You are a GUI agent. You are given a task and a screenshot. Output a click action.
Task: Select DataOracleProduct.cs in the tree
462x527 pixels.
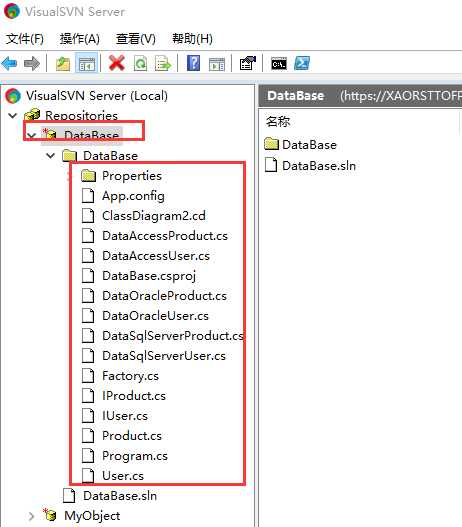pyautogui.click(x=164, y=296)
